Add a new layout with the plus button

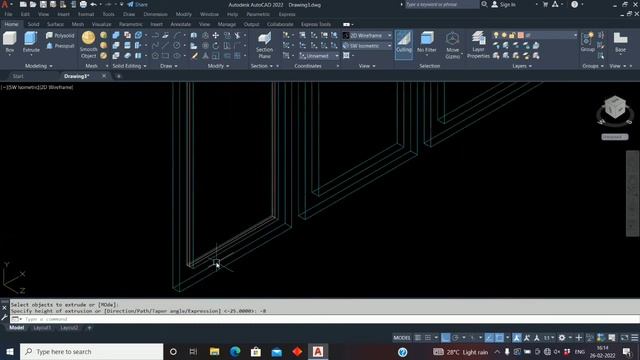tap(89, 328)
